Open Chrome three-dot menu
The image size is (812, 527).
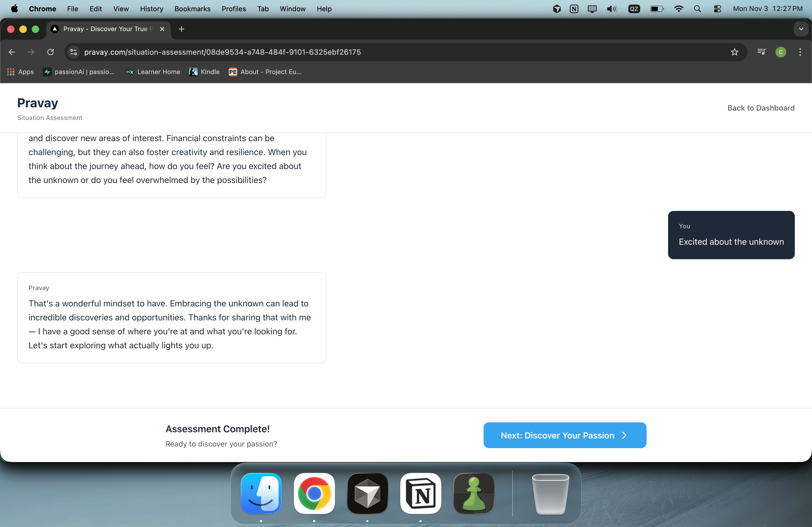click(800, 52)
